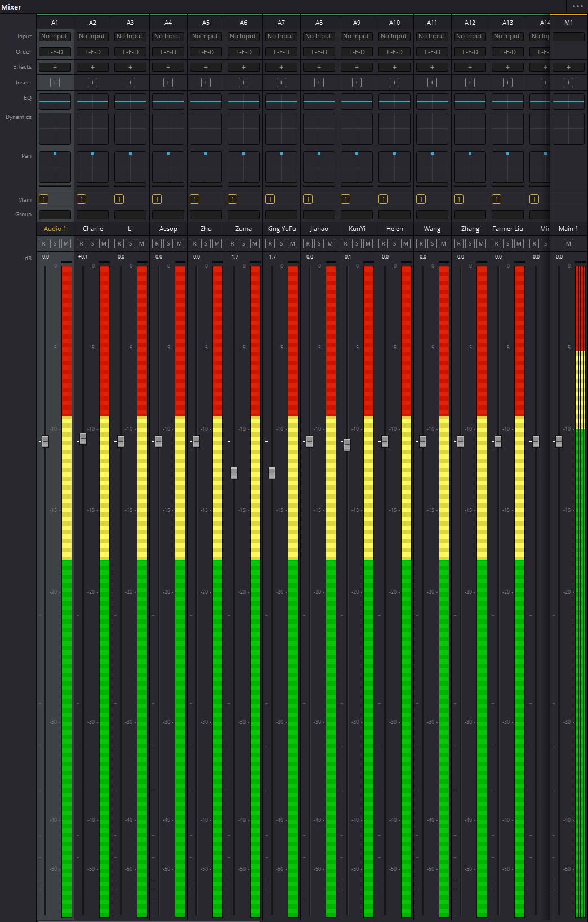Select the Audio 1 track name
Image resolution: width=588 pixels, height=922 pixels.
55,229
